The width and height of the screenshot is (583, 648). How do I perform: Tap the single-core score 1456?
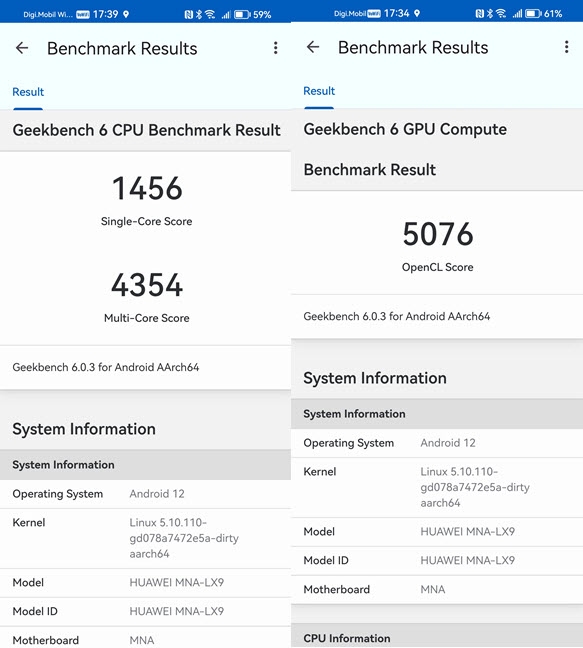click(x=147, y=188)
